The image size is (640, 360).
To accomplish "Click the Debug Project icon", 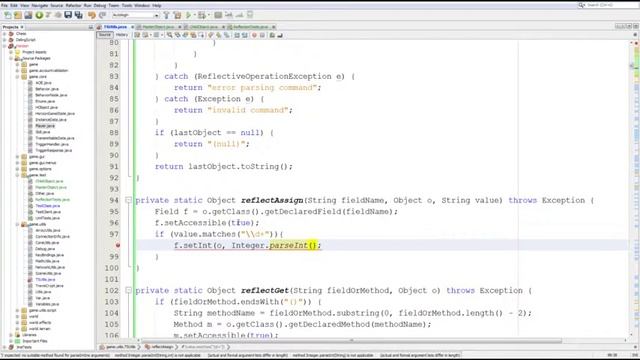I will pyautogui.click(x=202, y=15).
